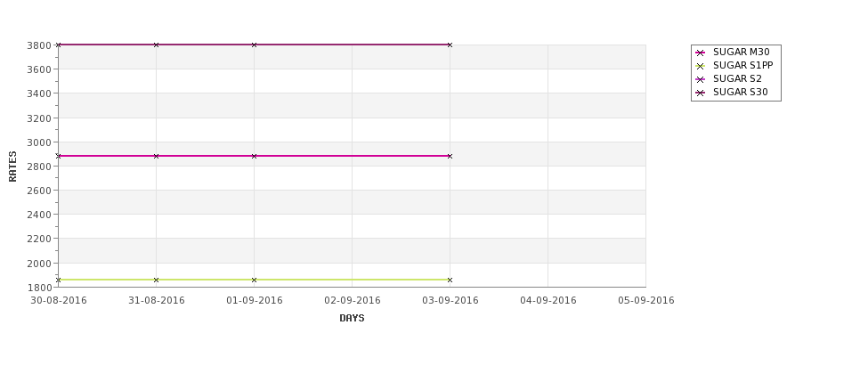Click the 3800 line point at 31-08-2016
Screen dimensions: 868x382
[x=156, y=45]
